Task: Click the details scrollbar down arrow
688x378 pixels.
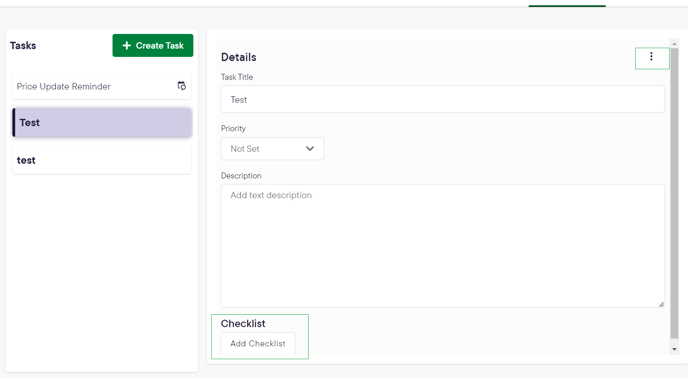Action: pos(674,349)
